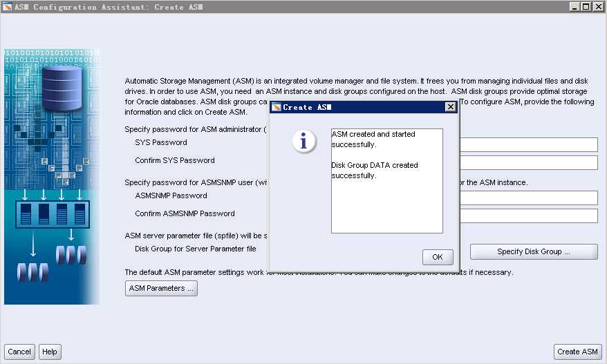Screen dimensions: 607x364
Task: Click 'Disk Group for Server Parameter file' label
Action: 196,249
